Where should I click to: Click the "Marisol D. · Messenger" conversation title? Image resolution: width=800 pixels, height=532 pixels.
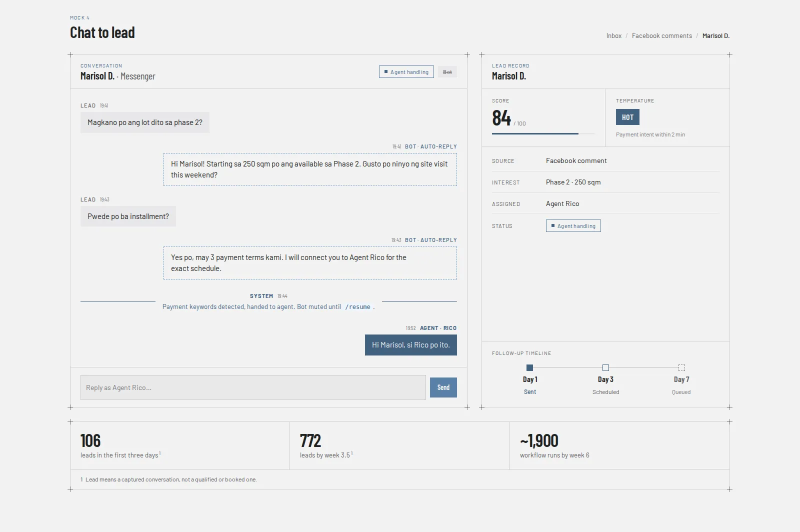pos(118,76)
